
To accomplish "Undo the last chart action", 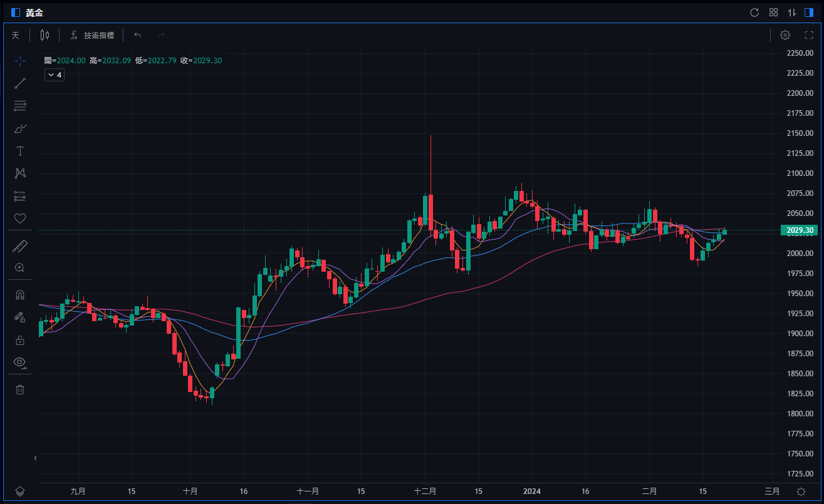I will (138, 36).
